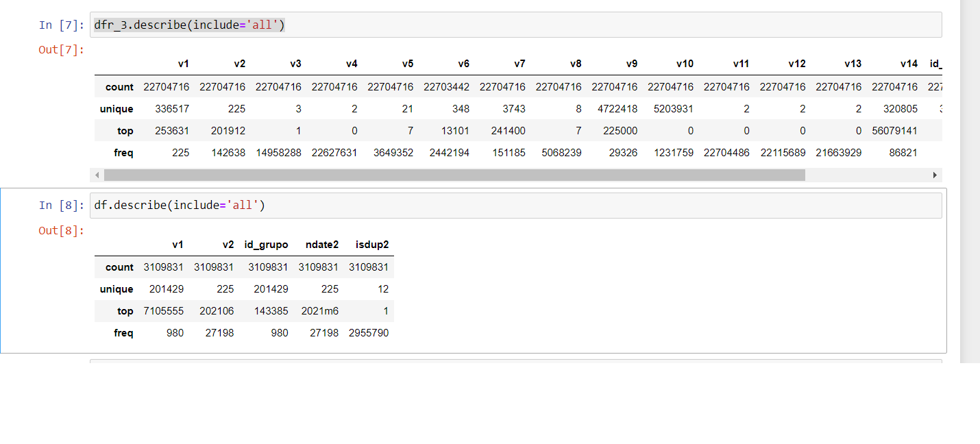Click the left arrow of the horizontal scrollbar

(x=97, y=175)
